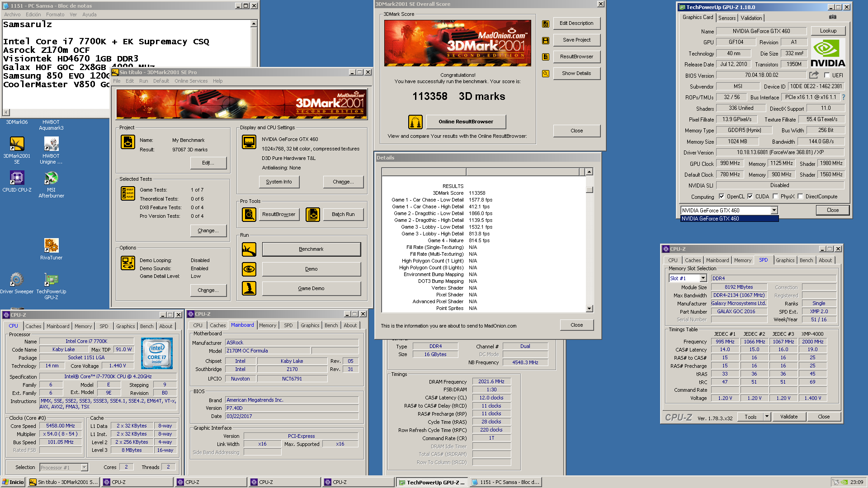Screen dimensions: 868x488
Task: Click the Edit Description icon in Overall Score
Action: 546,23
